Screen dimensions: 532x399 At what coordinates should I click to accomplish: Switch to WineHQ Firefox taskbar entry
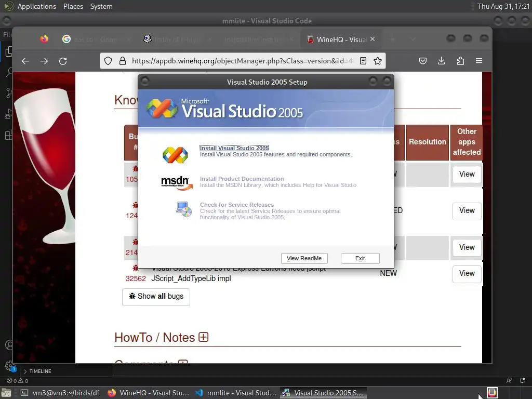point(149,393)
